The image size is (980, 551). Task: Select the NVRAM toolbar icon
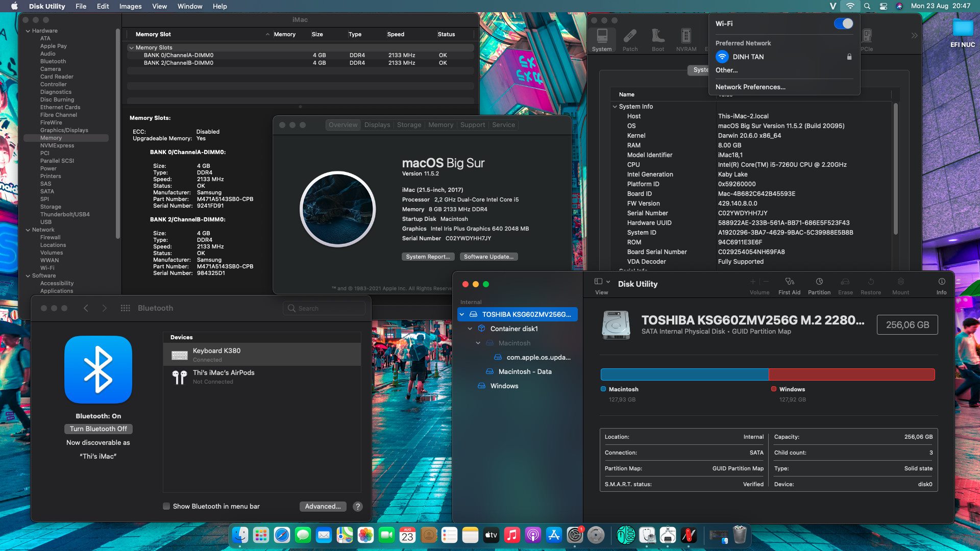686,36
